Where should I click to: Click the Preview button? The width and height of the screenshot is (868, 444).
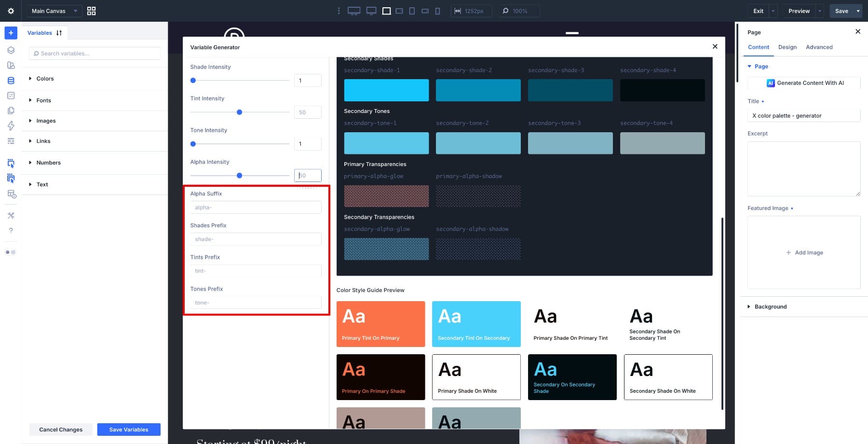pyautogui.click(x=799, y=11)
